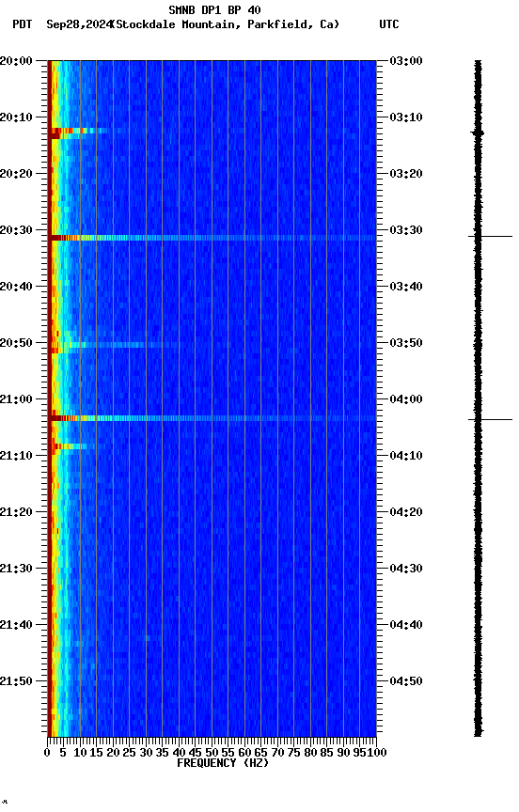
Task: Click the '21:40' PDT time label
Action: [x=16, y=626]
